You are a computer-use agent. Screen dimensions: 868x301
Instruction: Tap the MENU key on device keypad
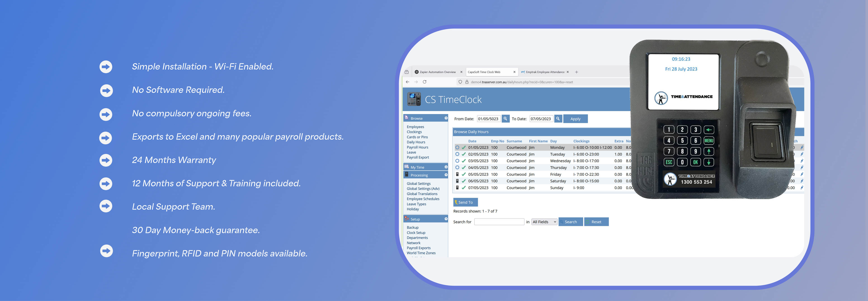(x=709, y=141)
